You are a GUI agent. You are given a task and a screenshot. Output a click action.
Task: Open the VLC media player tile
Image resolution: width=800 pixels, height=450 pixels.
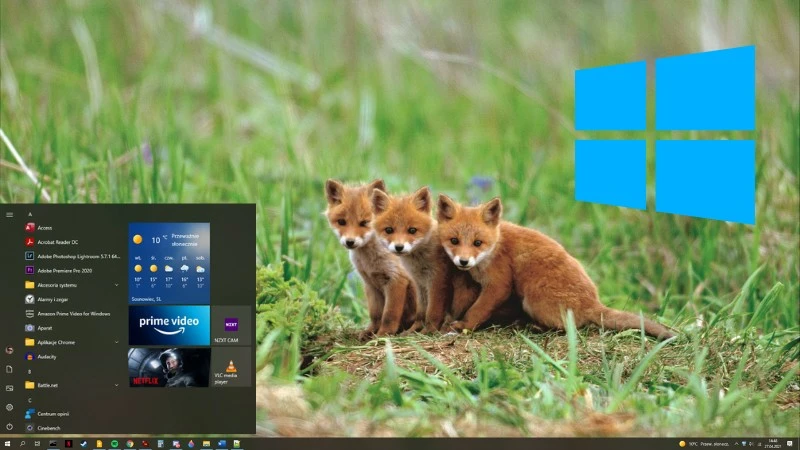click(231, 367)
